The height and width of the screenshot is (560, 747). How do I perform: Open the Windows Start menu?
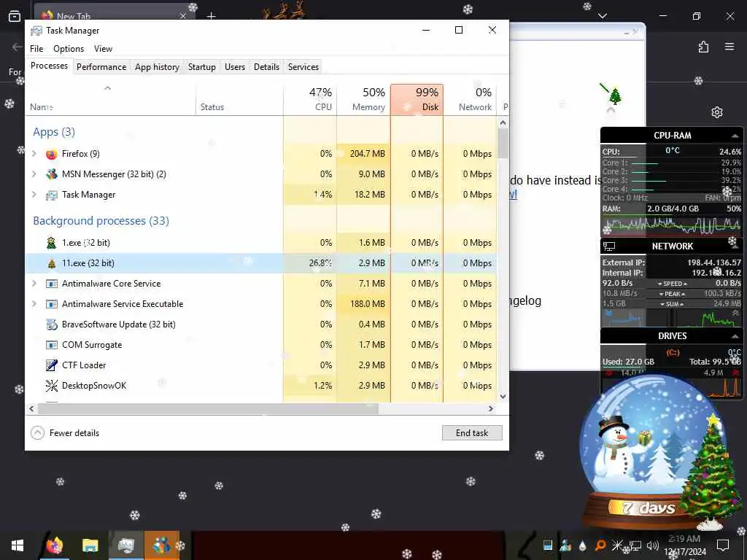[x=18, y=545]
